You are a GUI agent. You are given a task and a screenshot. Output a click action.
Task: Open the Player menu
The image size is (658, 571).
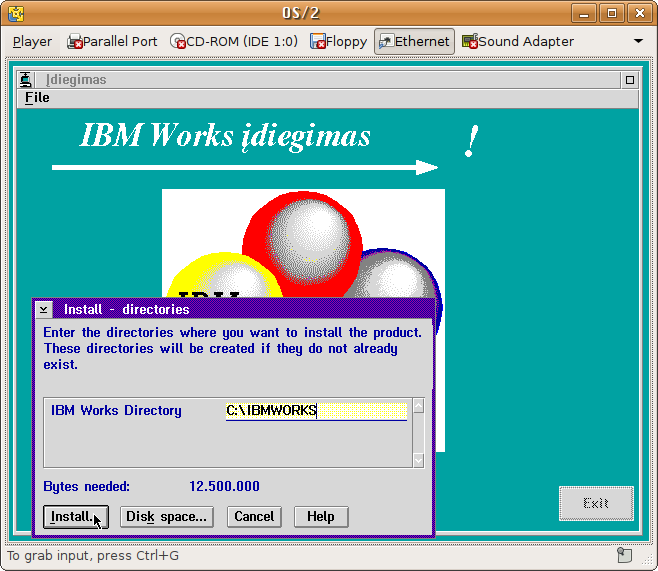(32, 42)
